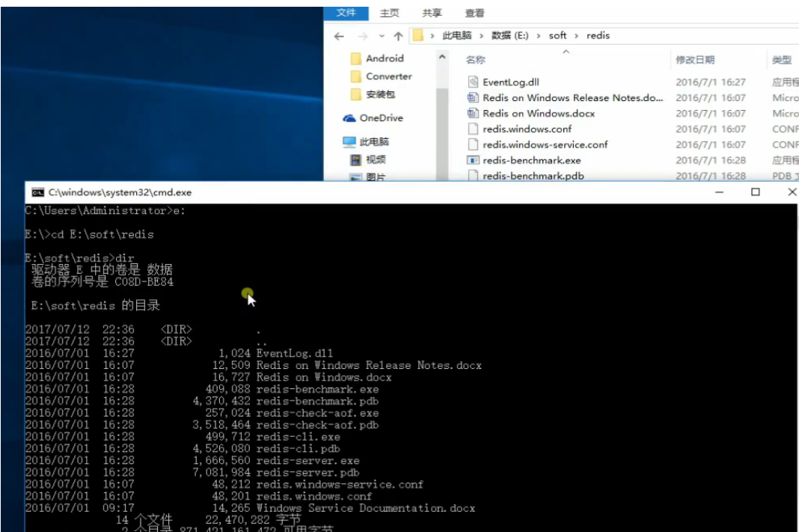The image size is (799, 532).
Task: Select 数据 (E:) in the breadcrumb
Action: coord(509,35)
